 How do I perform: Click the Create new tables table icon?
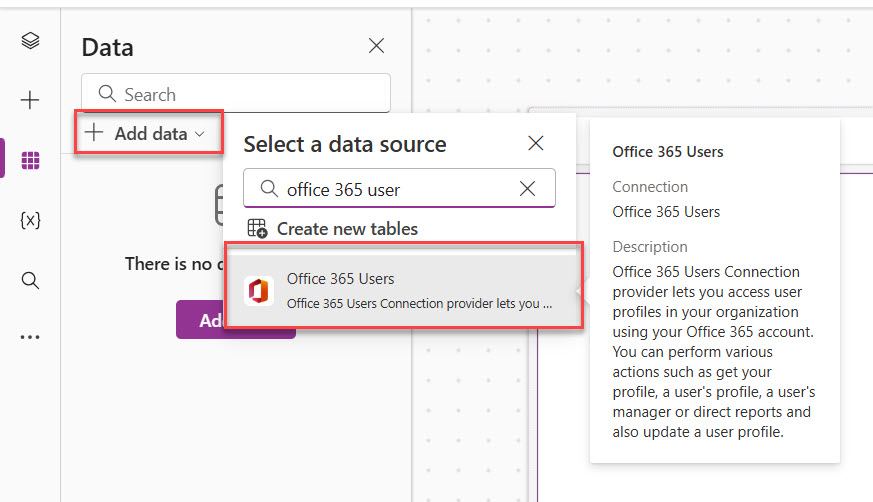point(257,228)
